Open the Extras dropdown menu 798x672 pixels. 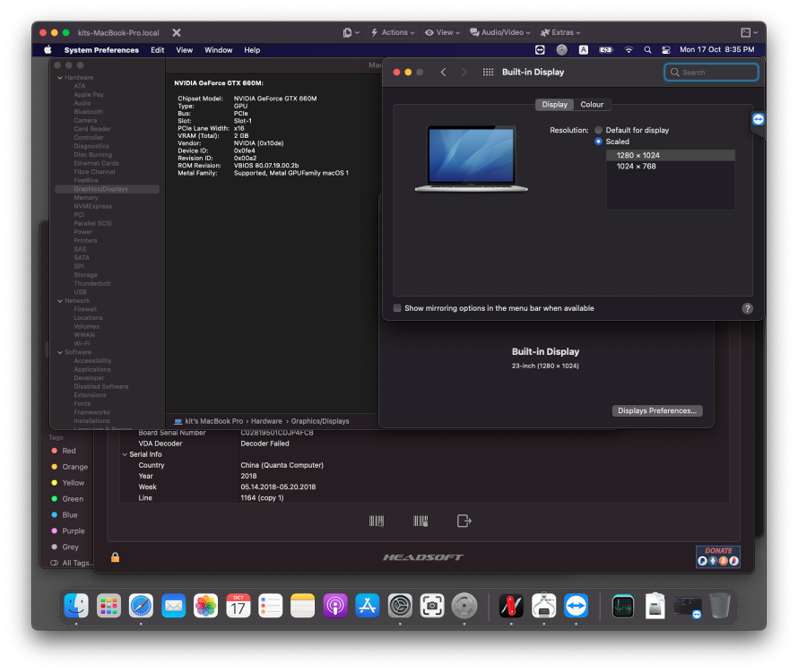click(559, 32)
